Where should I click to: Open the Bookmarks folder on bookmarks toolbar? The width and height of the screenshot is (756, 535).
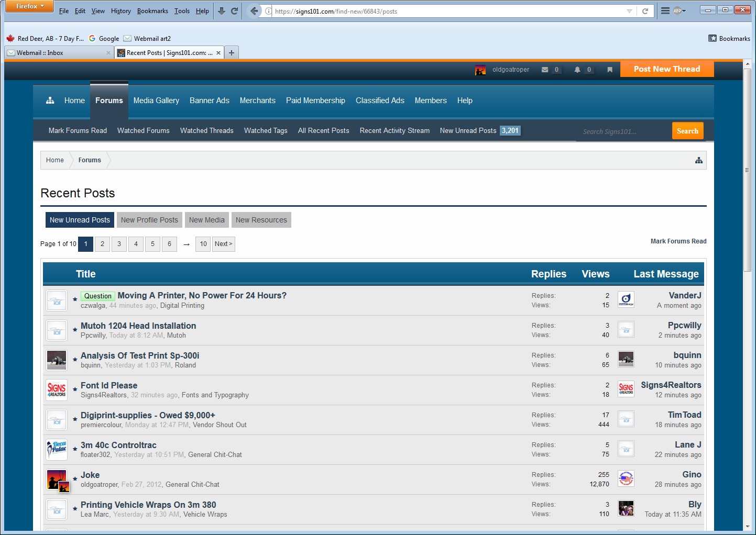pos(729,39)
